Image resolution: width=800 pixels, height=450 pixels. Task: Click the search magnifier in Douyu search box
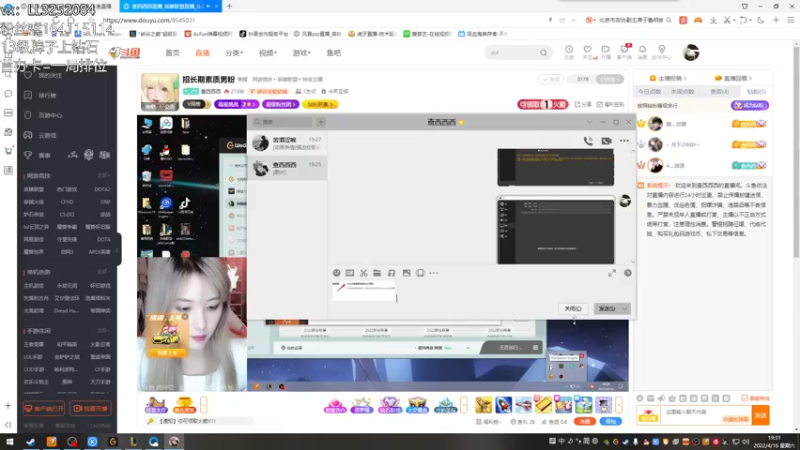click(x=543, y=53)
